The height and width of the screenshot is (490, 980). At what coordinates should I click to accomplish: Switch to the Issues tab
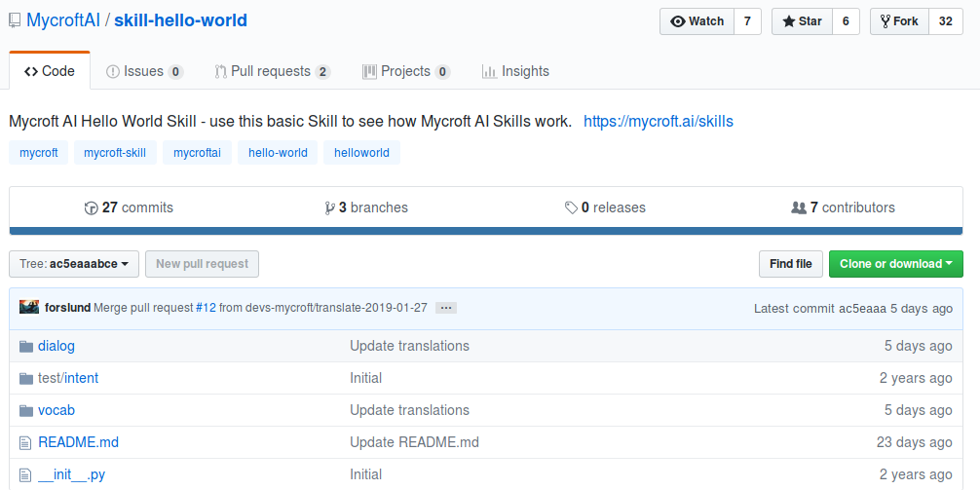[x=144, y=71]
